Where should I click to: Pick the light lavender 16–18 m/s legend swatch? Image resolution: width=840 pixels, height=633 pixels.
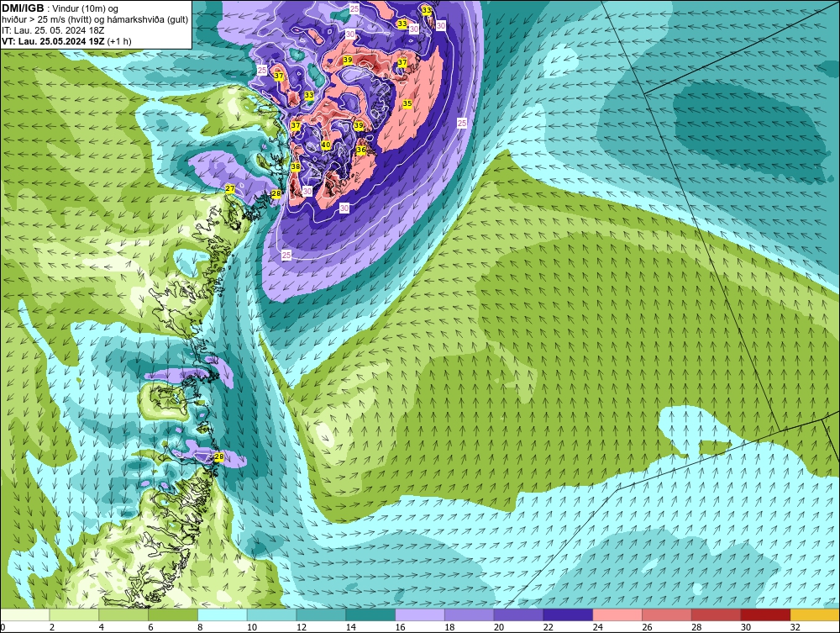pyautogui.click(x=420, y=615)
